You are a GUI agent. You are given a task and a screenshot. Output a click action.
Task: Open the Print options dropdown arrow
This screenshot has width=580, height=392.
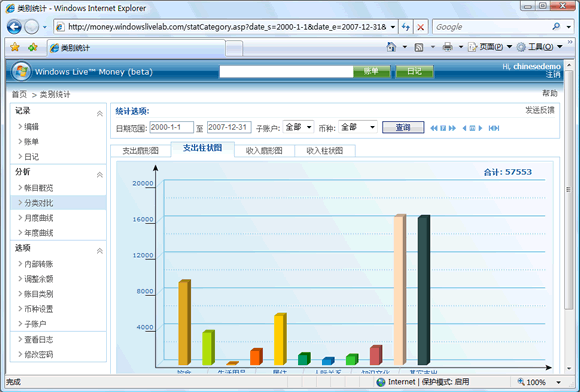[x=461, y=47]
